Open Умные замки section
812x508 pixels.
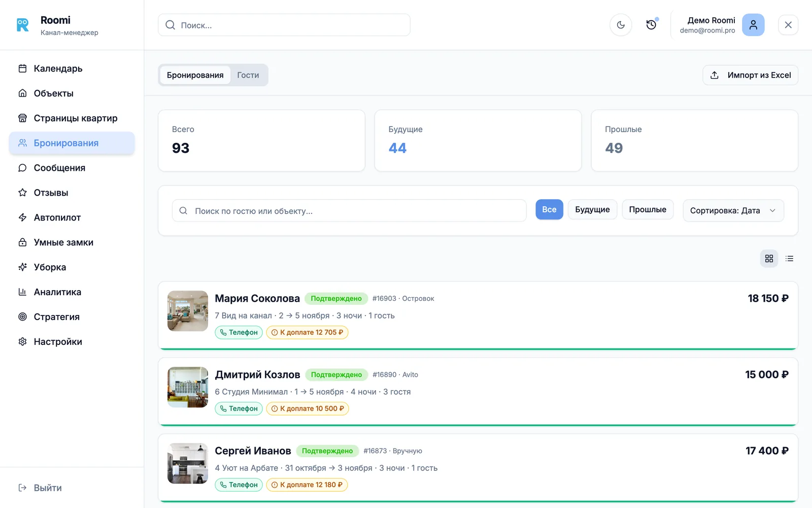point(72,242)
